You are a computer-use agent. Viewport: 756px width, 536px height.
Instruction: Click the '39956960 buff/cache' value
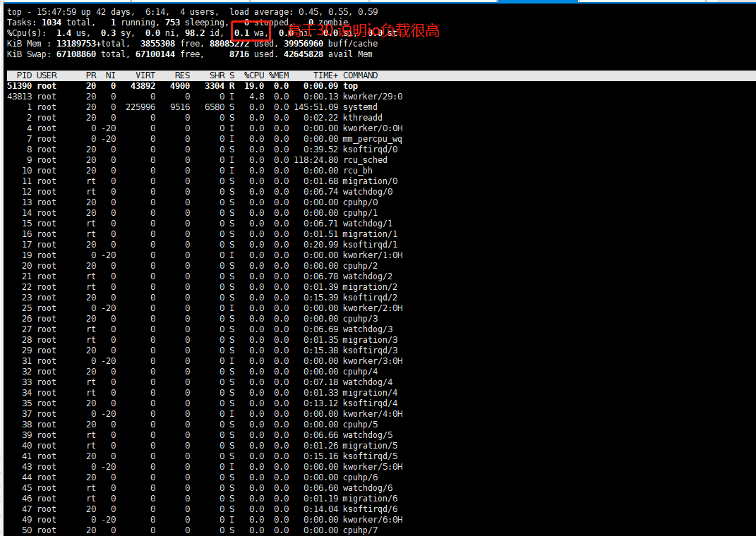[331, 44]
